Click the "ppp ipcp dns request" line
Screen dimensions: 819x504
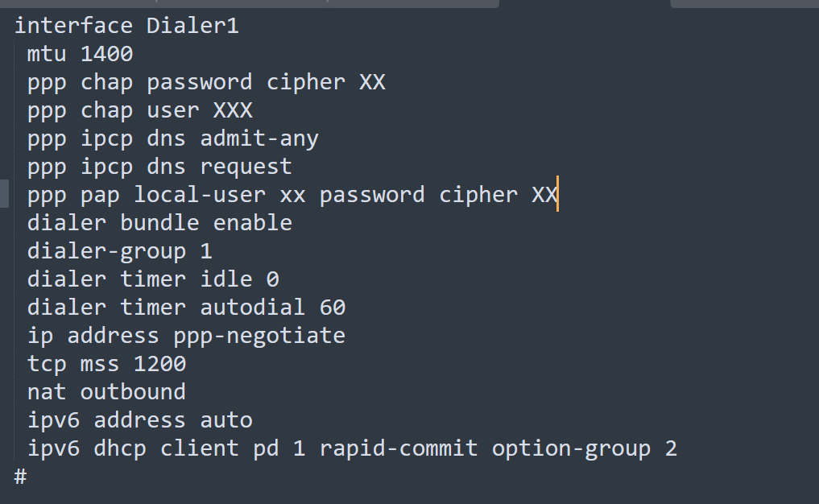tap(159, 167)
